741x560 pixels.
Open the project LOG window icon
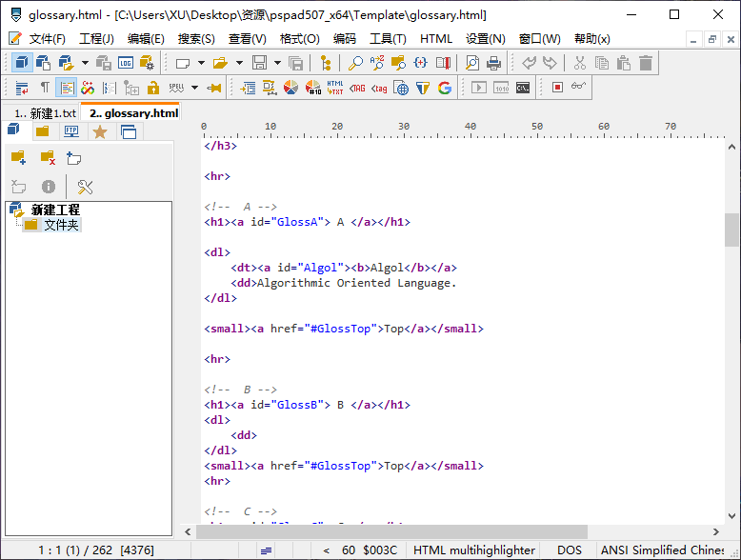(x=125, y=62)
